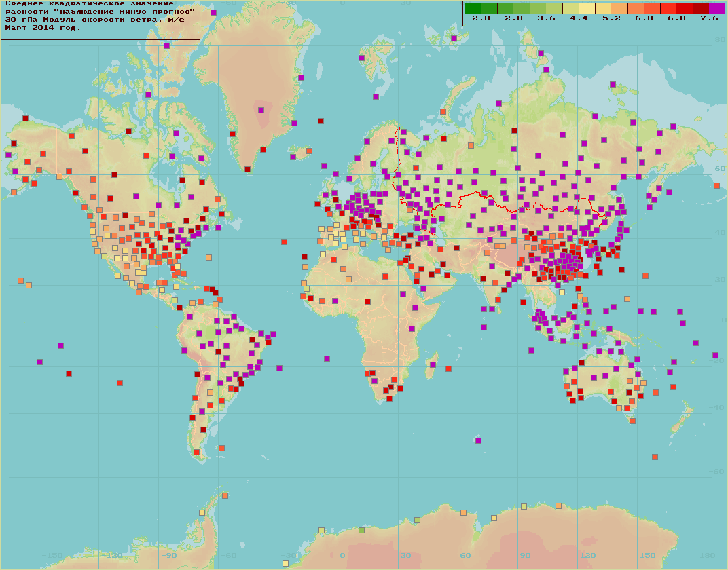
Task: Select the bottom longitude label 150
Action: tap(648, 555)
